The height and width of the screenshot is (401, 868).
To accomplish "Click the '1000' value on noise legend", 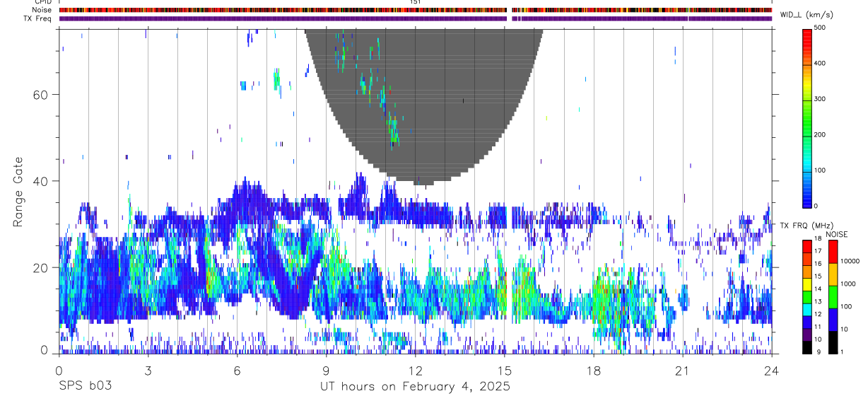I will click(848, 284).
